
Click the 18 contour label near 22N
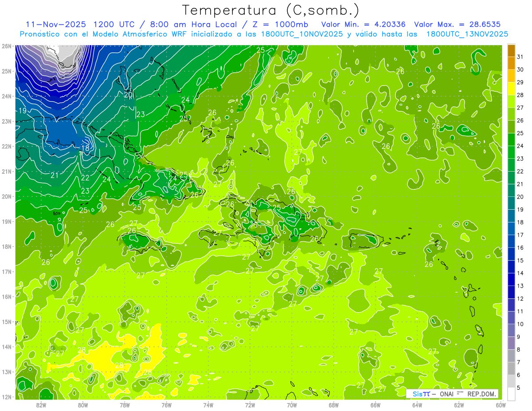(x=86, y=148)
